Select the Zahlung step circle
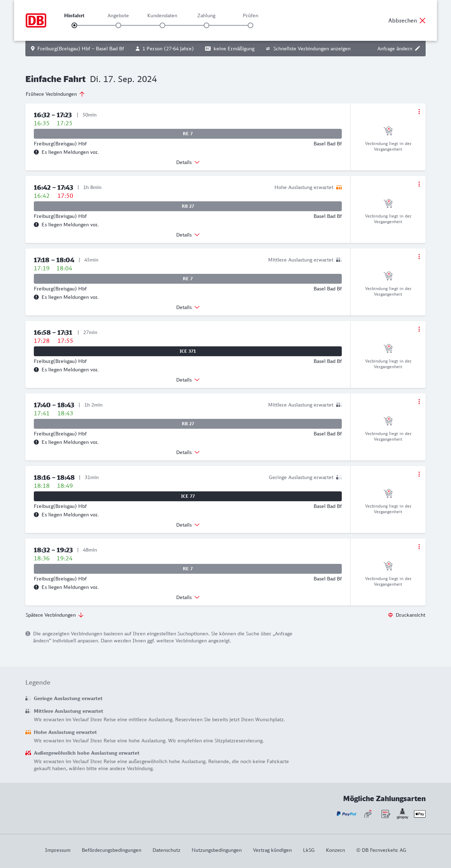Screen dimensions: 451x868 206,25
